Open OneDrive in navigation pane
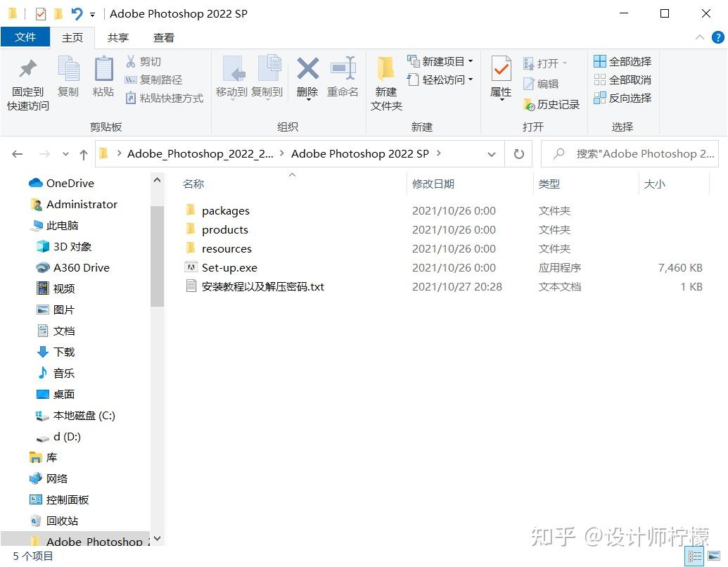Screen dimensions: 728x567 70,184
